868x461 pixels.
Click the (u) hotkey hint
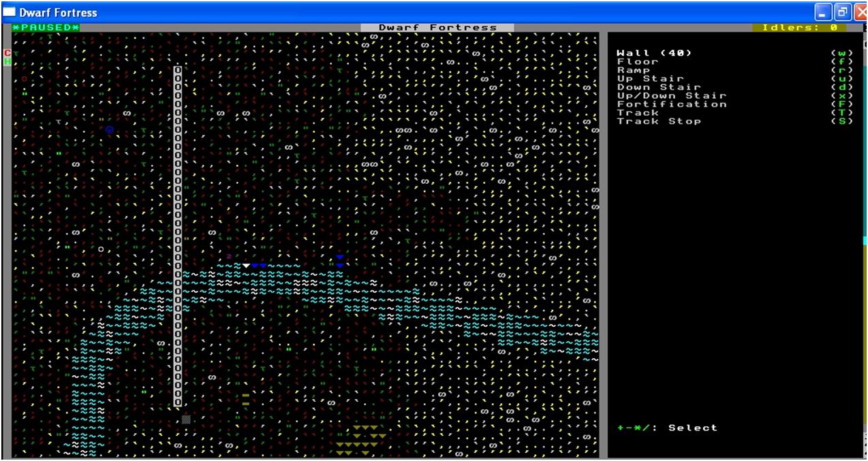pyautogui.click(x=841, y=78)
